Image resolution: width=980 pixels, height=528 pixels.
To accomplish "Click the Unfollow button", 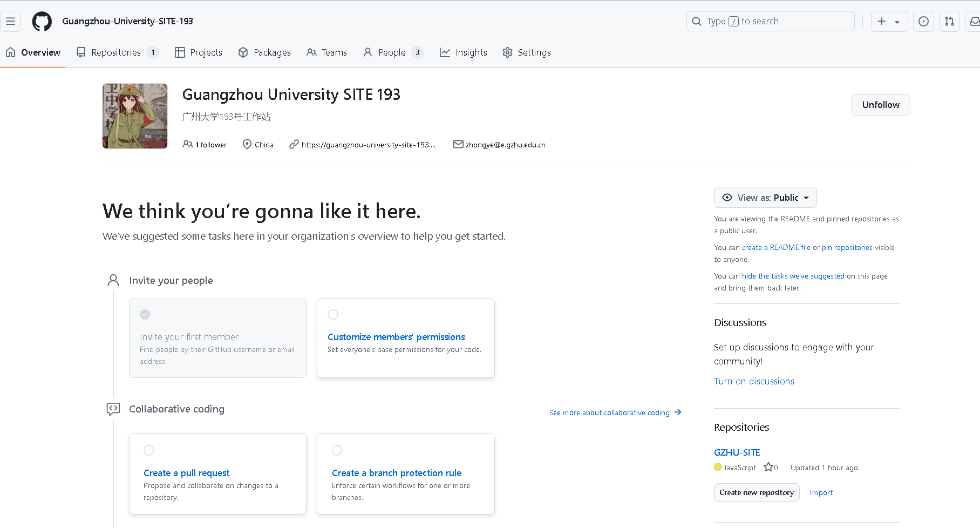I will (880, 105).
